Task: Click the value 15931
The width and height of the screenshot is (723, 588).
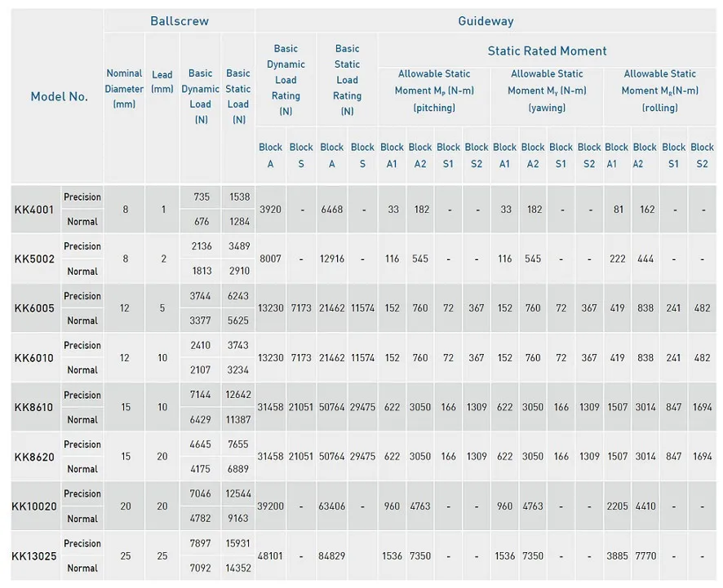Action: [x=238, y=544]
